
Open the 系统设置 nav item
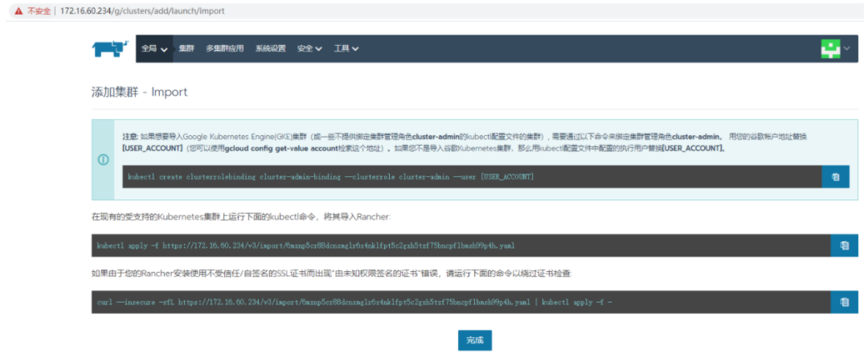point(271,49)
